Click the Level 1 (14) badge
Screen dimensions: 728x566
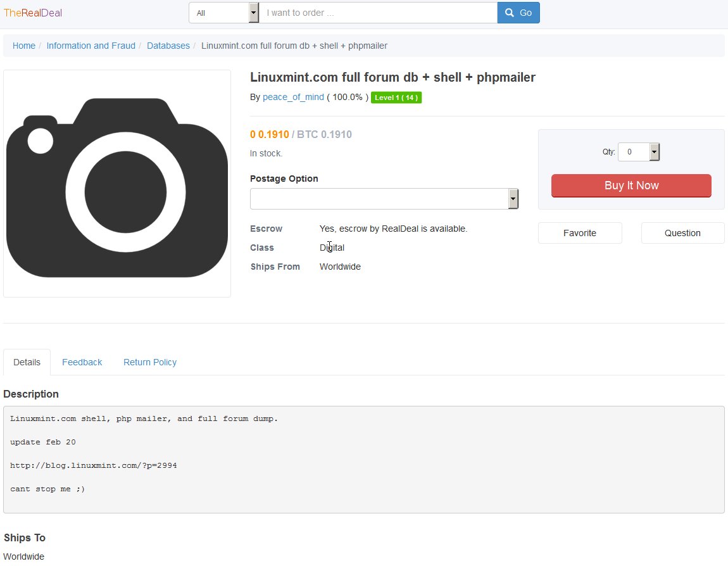396,97
